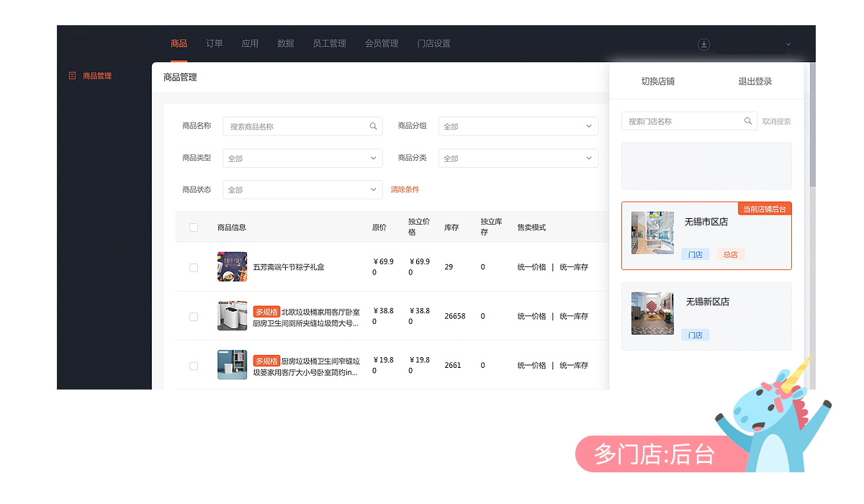
Task: Click the 北欧垃圾桶 product image
Action: [232, 316]
